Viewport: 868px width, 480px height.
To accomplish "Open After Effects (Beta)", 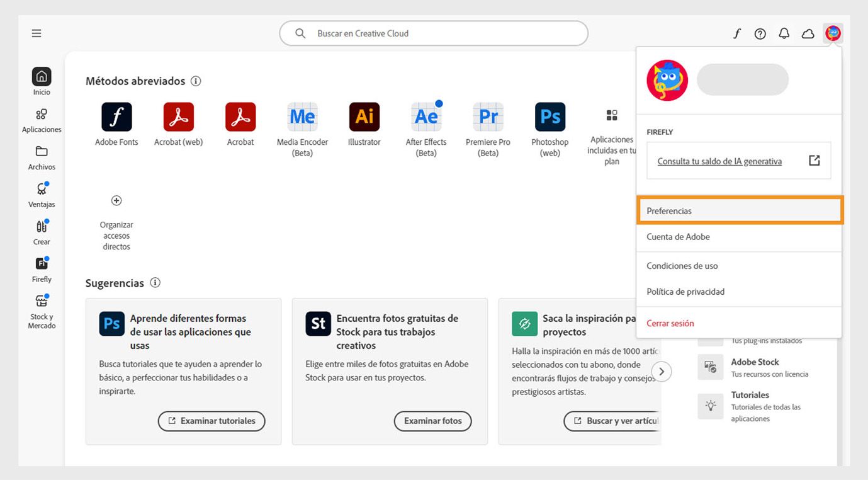I will 426,117.
